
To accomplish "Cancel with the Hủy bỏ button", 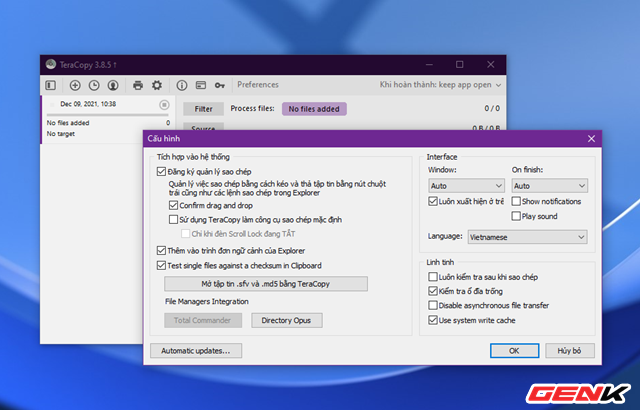I will coord(570,351).
